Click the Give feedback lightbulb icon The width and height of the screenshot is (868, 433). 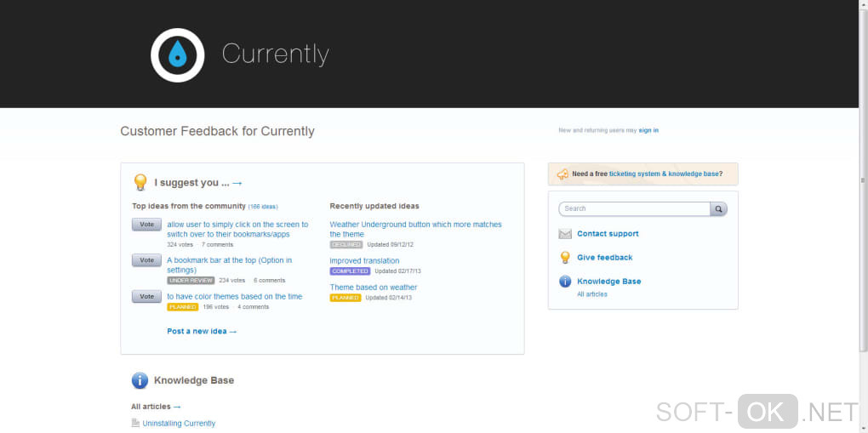pos(565,258)
